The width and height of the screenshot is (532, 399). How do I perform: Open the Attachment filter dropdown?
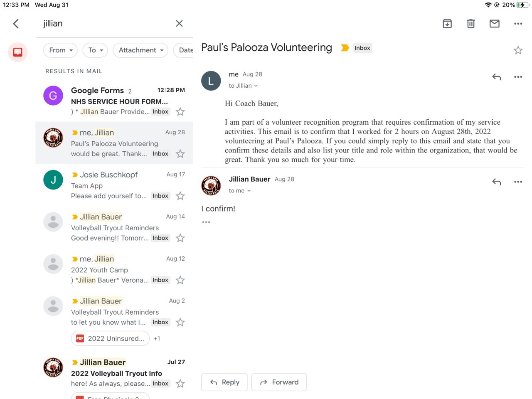(x=140, y=50)
